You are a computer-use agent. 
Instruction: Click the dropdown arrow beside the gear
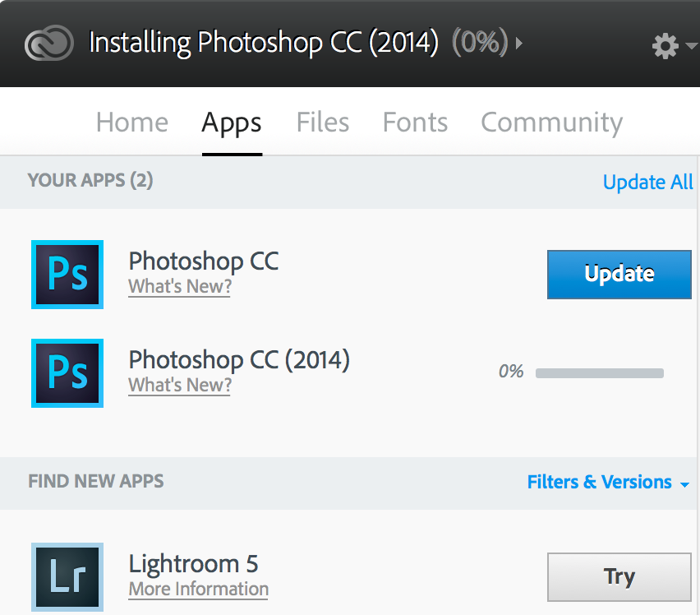point(692,45)
